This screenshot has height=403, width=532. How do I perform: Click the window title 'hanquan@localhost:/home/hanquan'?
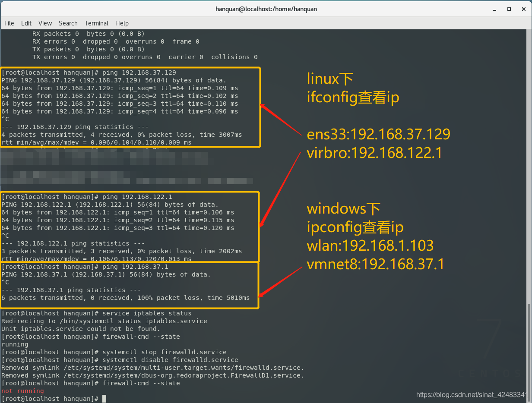pos(266,9)
